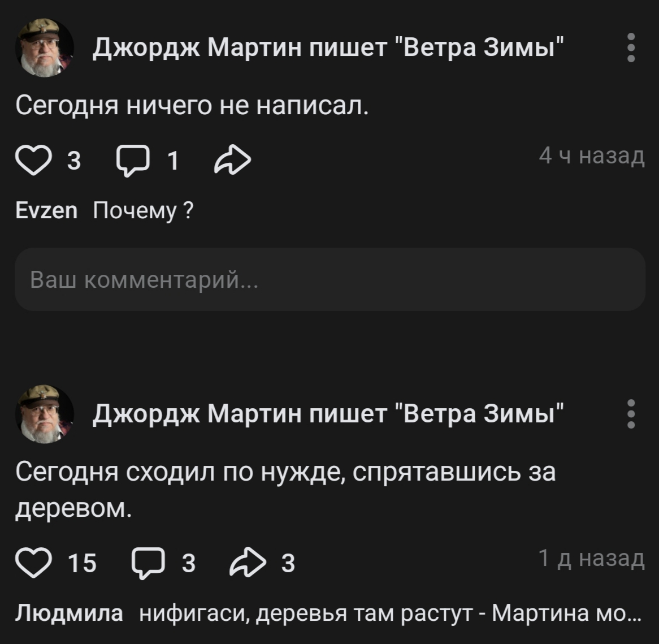This screenshot has width=659, height=644.
Task: Open commenter Людмила's profile
Action: pos(69,612)
